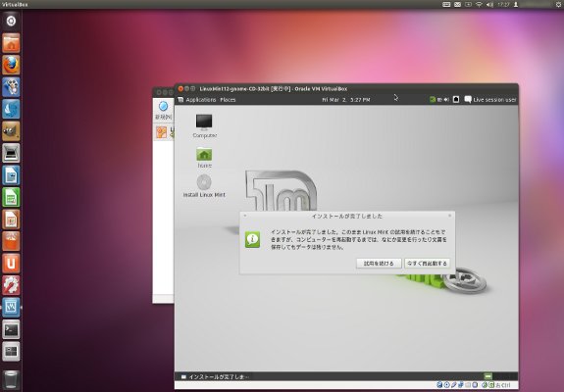This screenshot has height=392, width=564.
Task: Click VirtualBox hard disk activity status icon
Action: 439,385
